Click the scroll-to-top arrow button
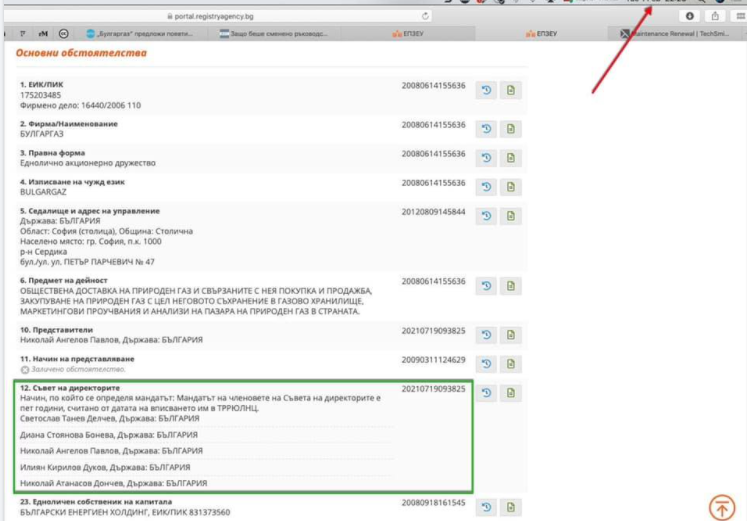 pyautogui.click(x=722, y=506)
